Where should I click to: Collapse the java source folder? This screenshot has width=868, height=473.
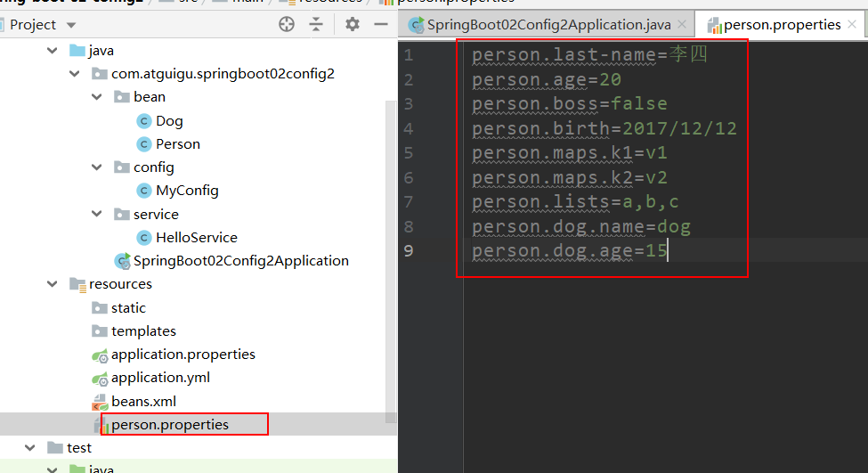[x=52, y=51]
